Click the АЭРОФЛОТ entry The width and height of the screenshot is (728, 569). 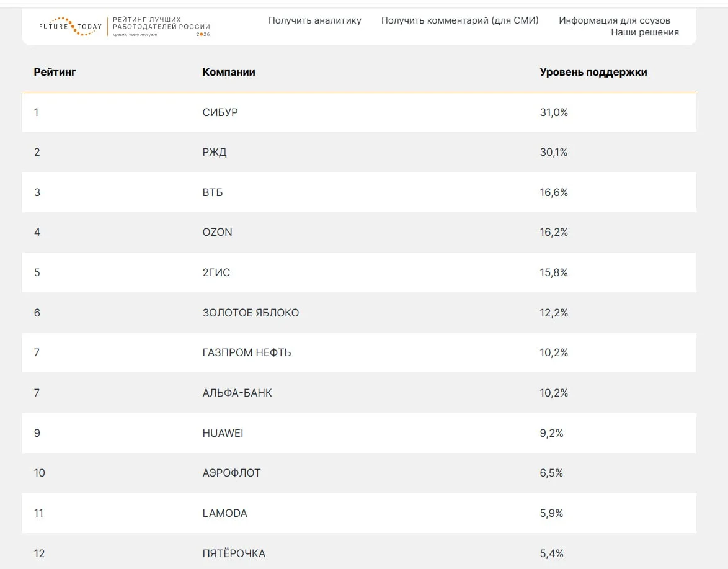[232, 473]
